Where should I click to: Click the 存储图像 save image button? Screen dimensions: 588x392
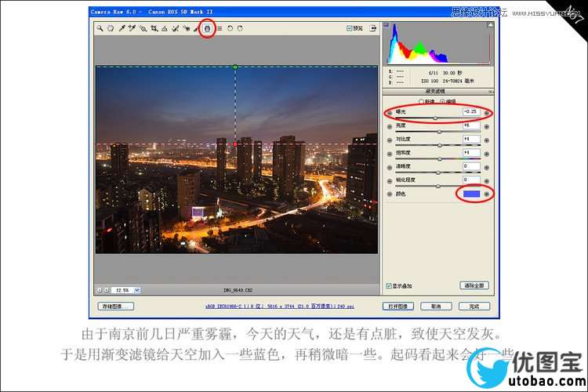115,307
